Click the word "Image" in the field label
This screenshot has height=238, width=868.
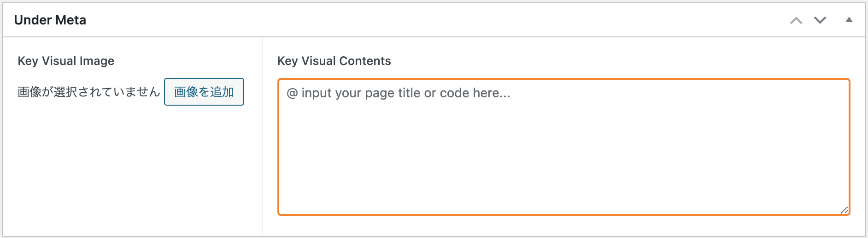coord(97,61)
